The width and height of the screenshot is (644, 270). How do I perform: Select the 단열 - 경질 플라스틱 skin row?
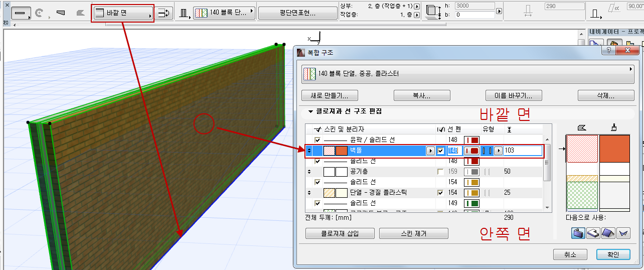point(424,192)
